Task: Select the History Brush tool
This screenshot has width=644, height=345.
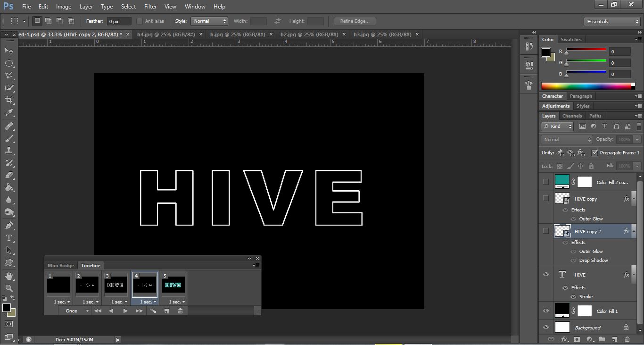Action: coord(9,163)
